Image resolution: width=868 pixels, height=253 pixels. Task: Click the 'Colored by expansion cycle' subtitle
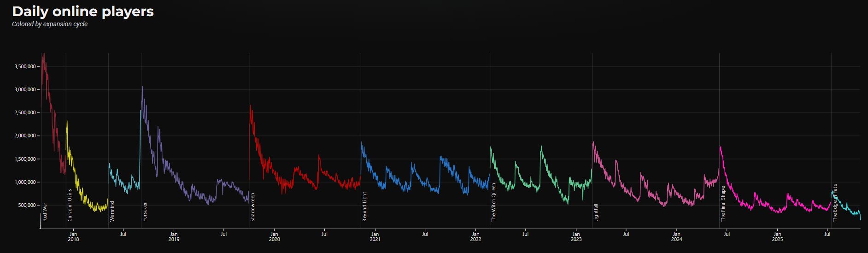click(x=50, y=24)
